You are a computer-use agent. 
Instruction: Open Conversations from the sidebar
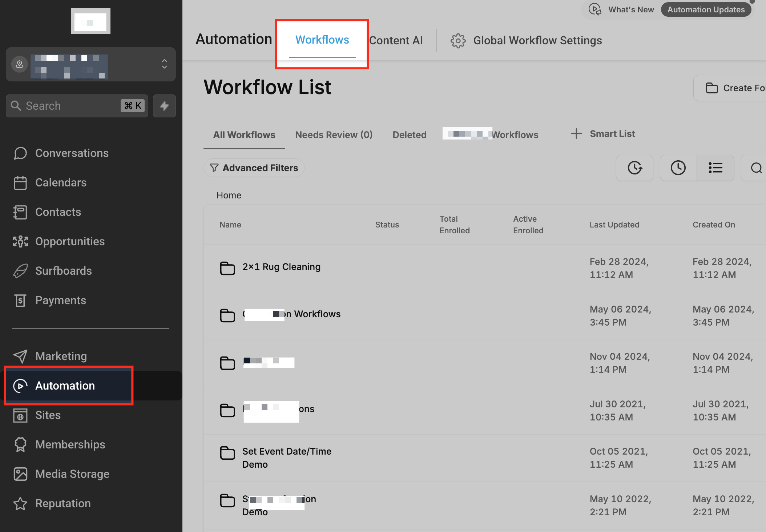(72, 153)
